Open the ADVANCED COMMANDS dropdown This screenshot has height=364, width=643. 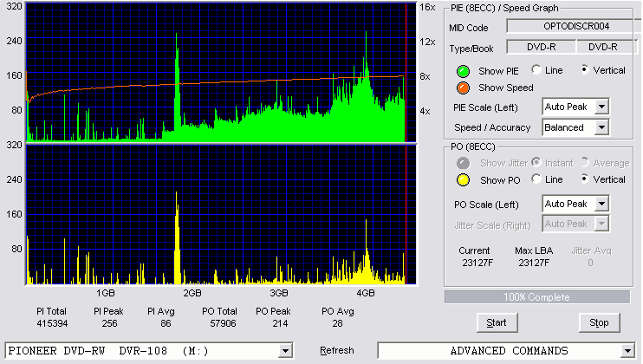pyautogui.click(x=627, y=351)
